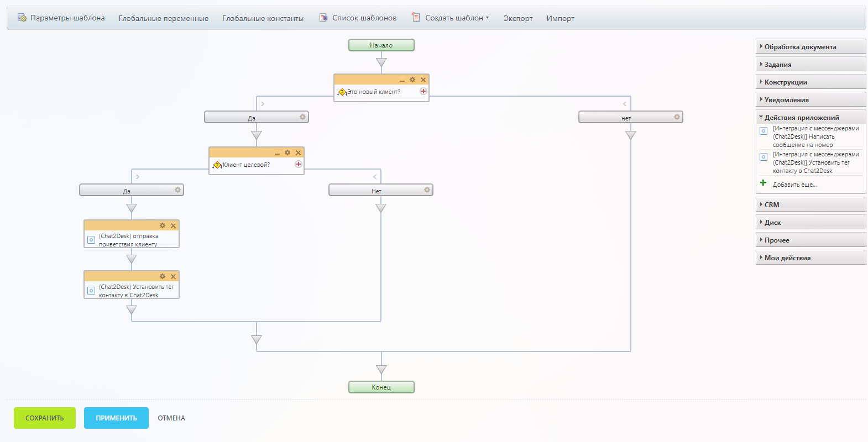Open the 'Параметры шаблона' settings
868x442 pixels.
pos(61,18)
